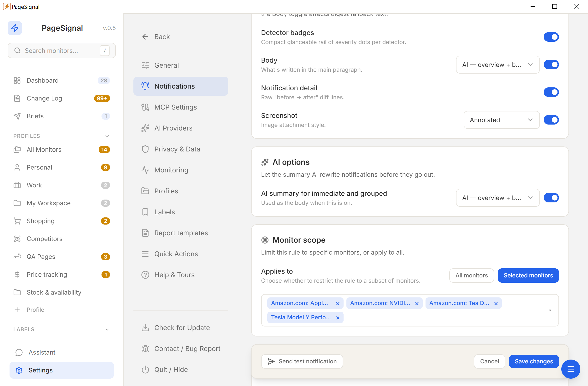Open My Workspace profile

tap(61, 203)
